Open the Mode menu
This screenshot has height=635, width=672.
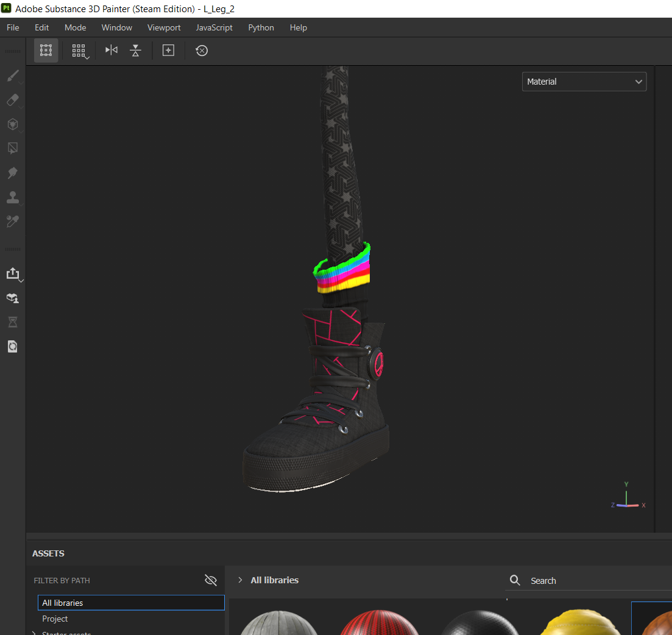[76, 27]
